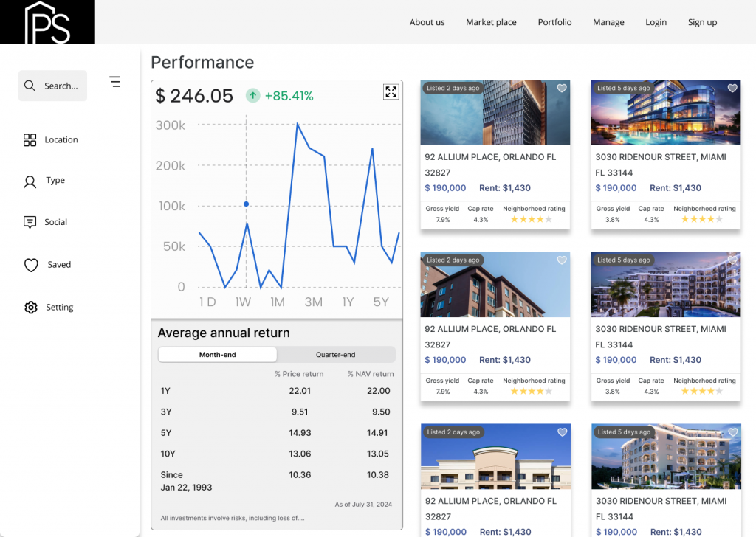Click the blue data point on chart

(x=246, y=204)
